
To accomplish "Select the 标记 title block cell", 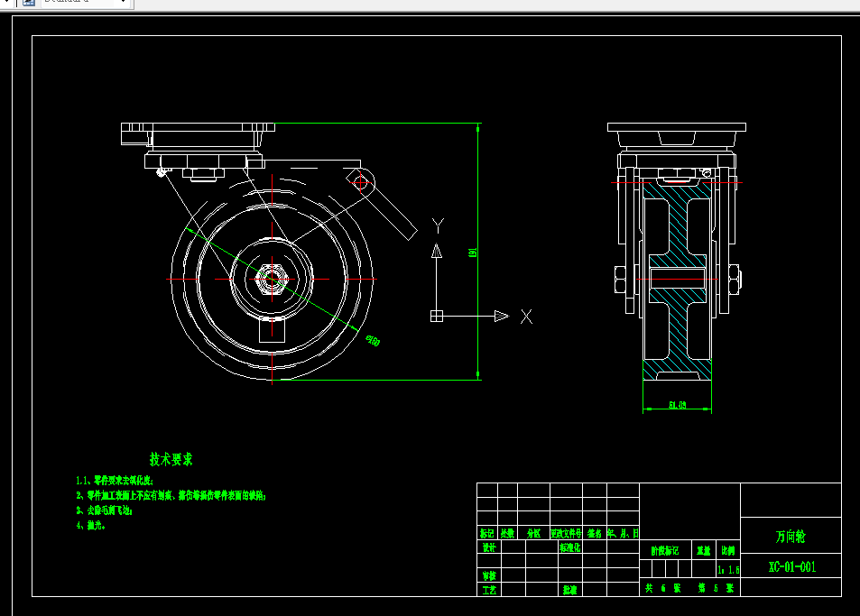I will click(487, 533).
